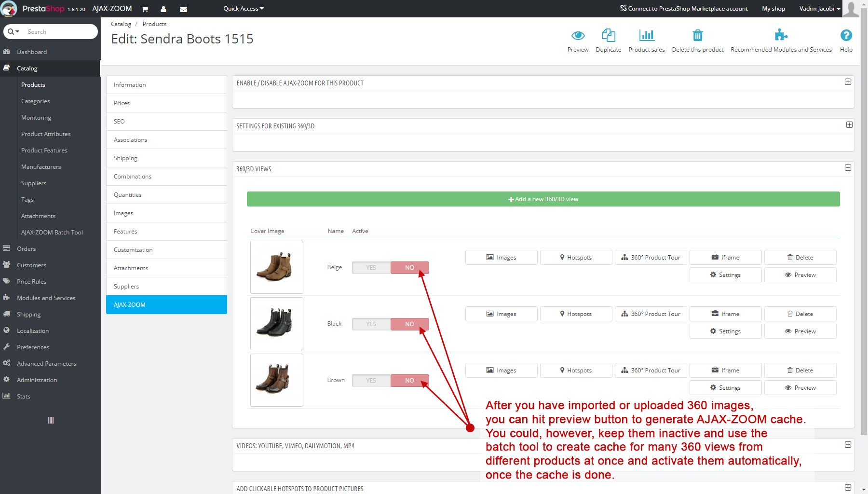Click Delete this product trash icon
Viewport: 868px width, 494px height.
(698, 35)
